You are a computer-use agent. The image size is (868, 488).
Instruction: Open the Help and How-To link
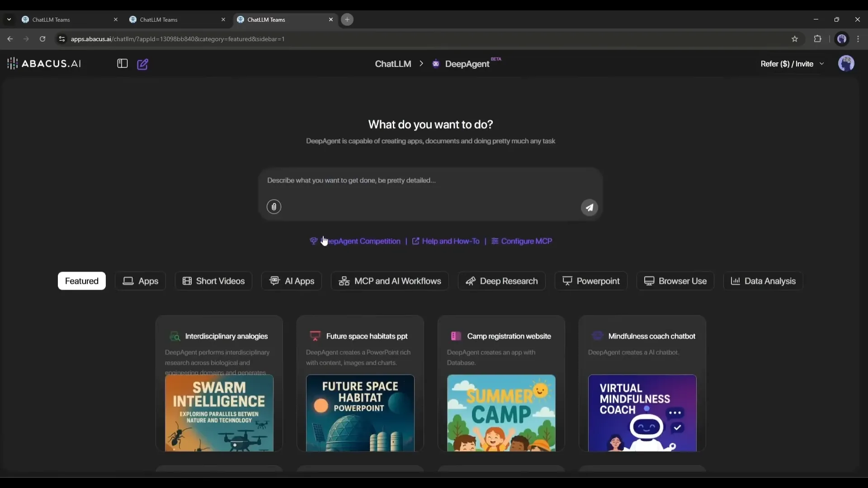tap(451, 241)
